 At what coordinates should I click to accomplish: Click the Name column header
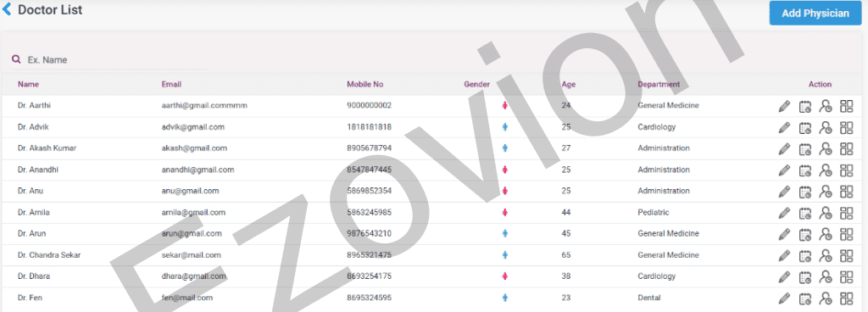[28, 85]
